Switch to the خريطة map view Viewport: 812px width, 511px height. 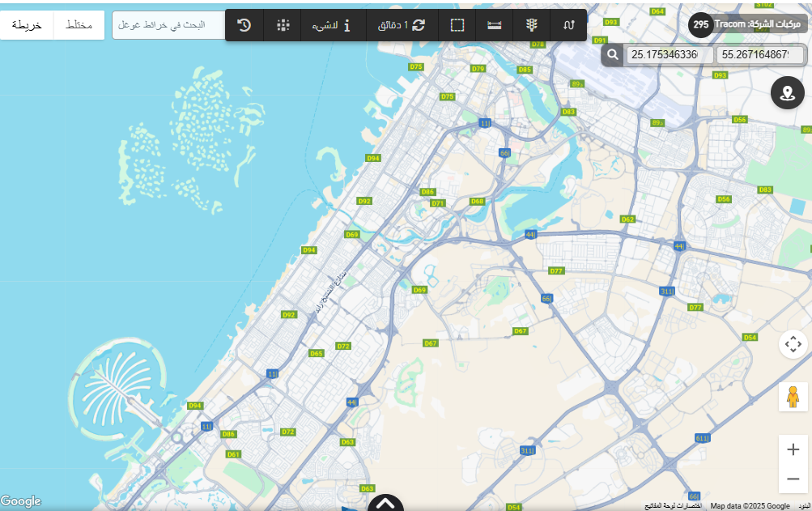(27, 25)
